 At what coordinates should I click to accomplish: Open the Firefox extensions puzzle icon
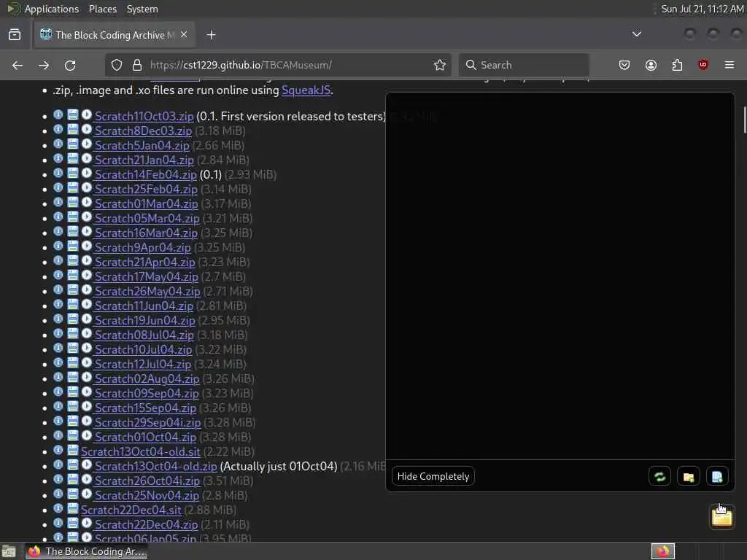point(677,65)
